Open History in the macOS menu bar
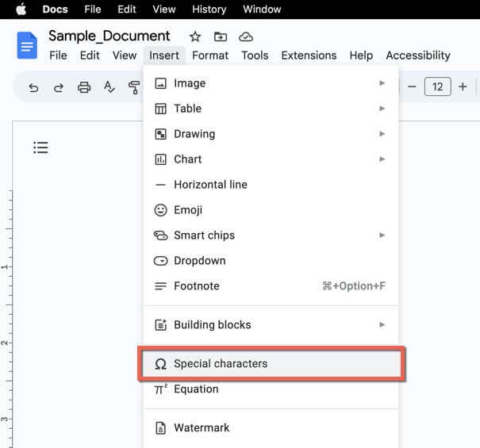 (209, 10)
